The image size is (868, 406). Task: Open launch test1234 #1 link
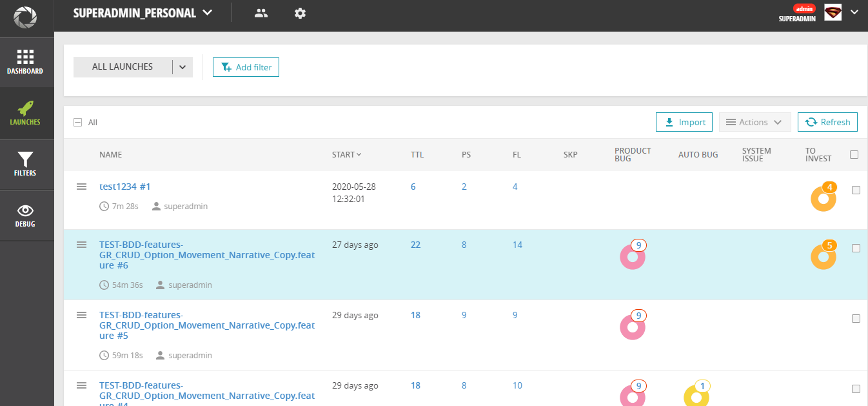(x=125, y=187)
